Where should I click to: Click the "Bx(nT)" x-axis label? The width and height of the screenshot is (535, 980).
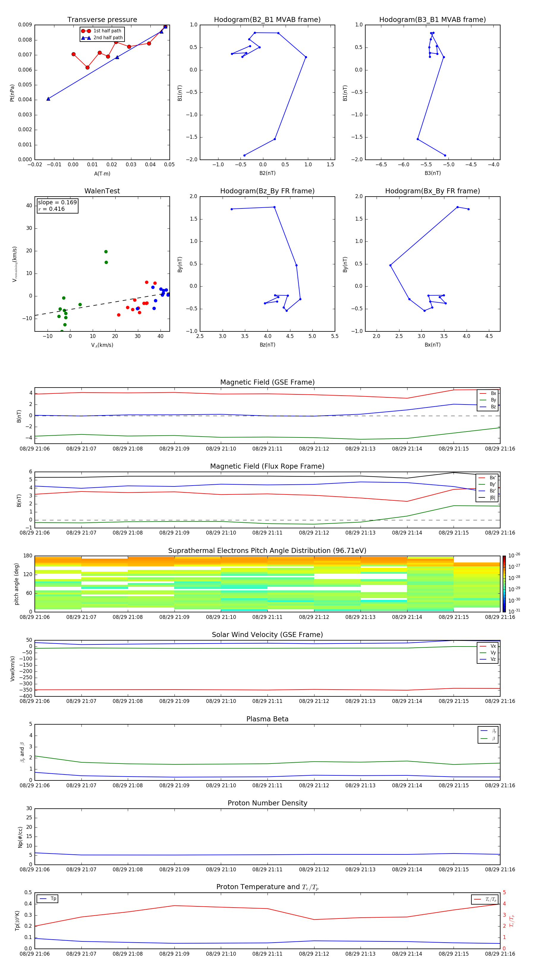point(432,345)
